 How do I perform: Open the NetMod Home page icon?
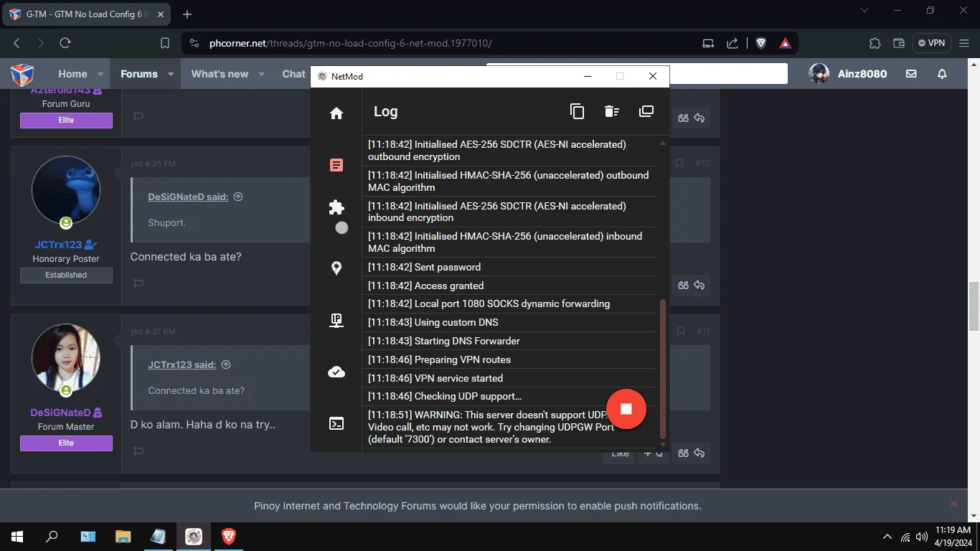pos(336,113)
